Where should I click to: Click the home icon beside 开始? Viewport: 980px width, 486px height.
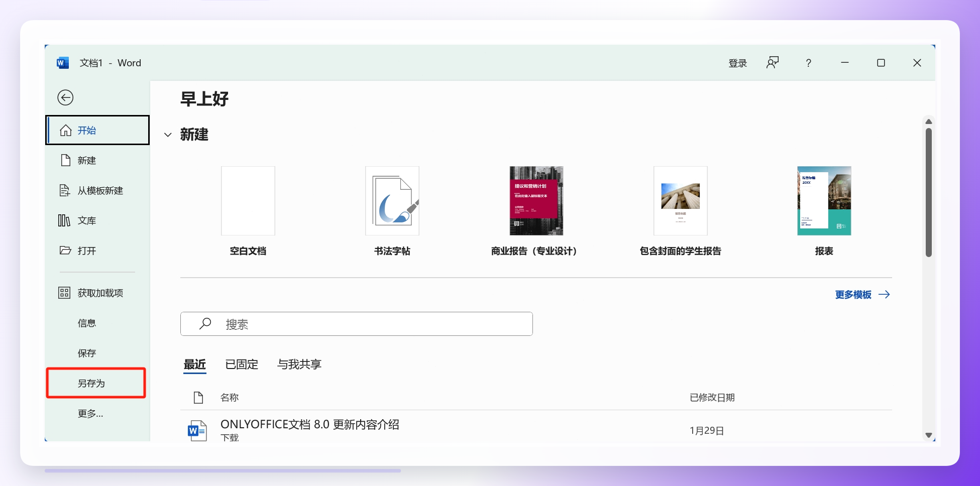coord(66,131)
